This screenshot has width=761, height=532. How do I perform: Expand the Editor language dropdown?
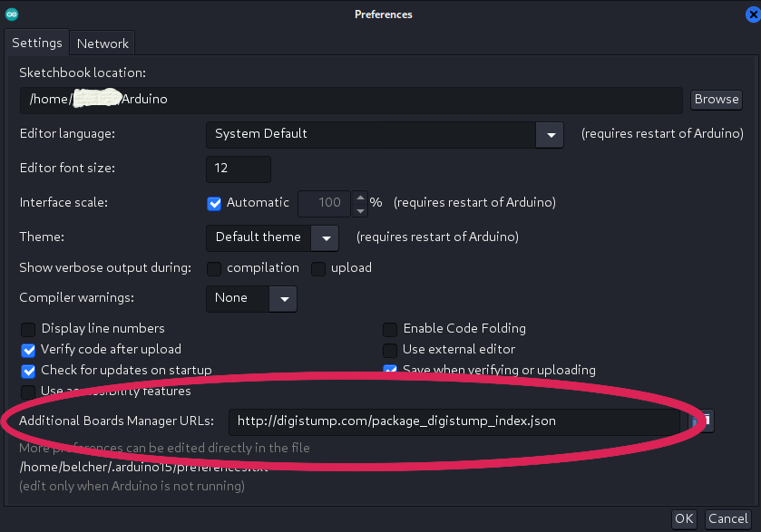[x=550, y=134]
